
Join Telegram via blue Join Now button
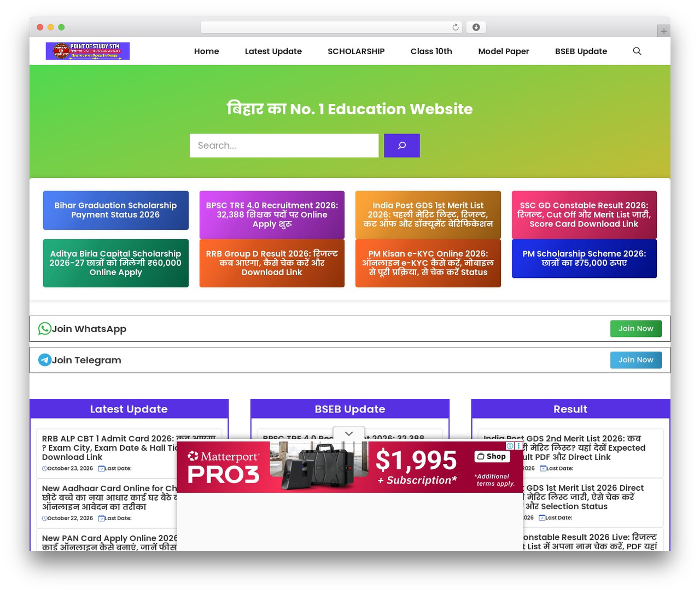point(636,359)
